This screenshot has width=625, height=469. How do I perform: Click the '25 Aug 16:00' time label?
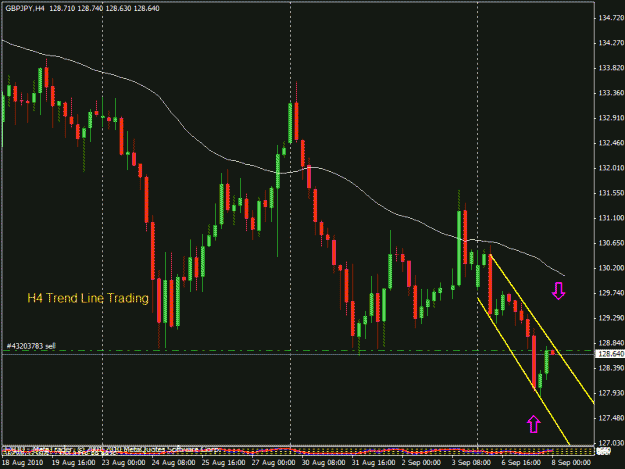[x=223, y=463]
